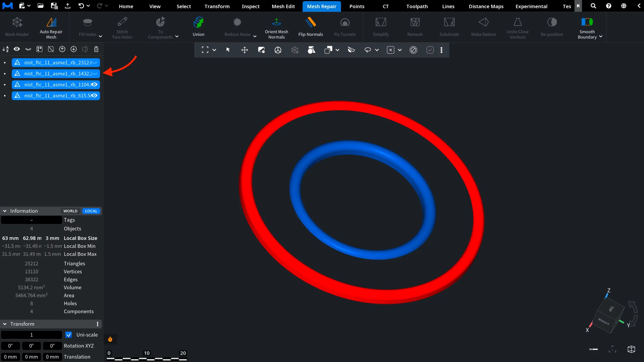Switch Information to WORLD coordinates

point(70,211)
